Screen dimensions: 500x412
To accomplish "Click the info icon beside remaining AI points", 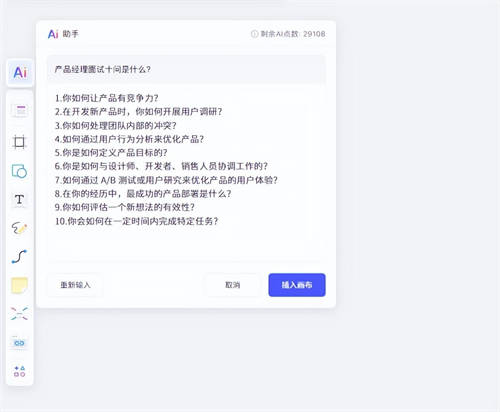I will pyautogui.click(x=254, y=34).
